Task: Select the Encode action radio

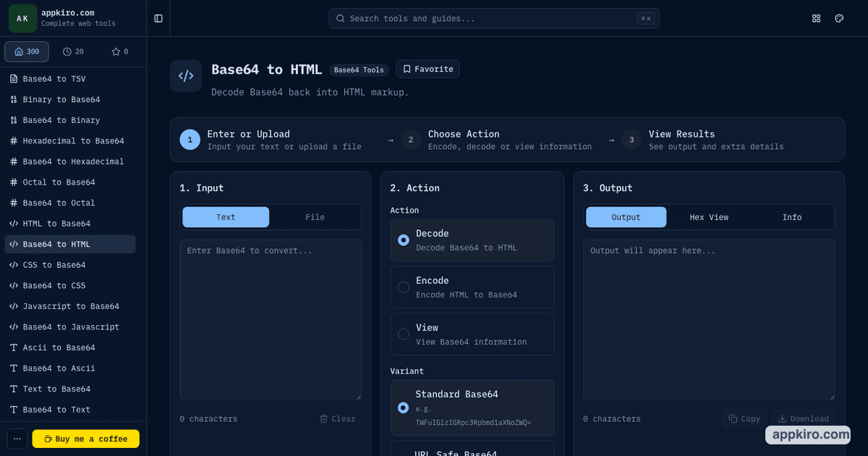Action: coord(404,287)
